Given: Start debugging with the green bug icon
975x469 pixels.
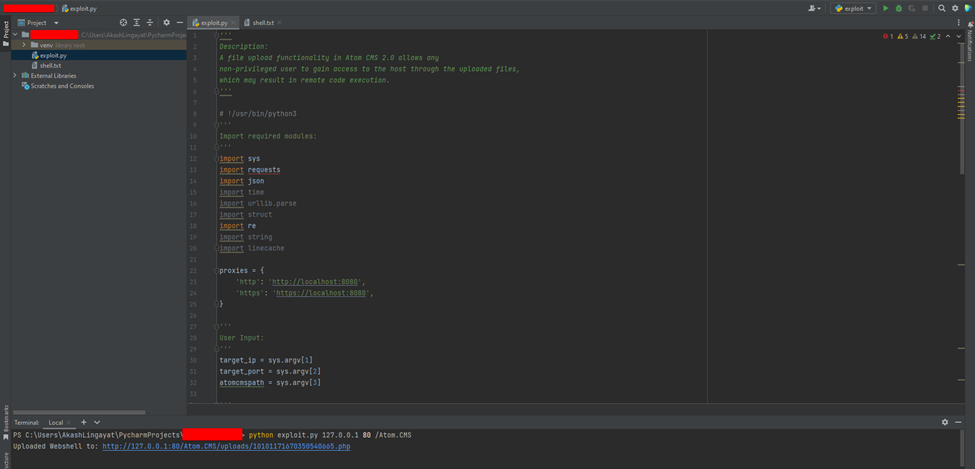Looking at the screenshot, I should click(x=899, y=8).
